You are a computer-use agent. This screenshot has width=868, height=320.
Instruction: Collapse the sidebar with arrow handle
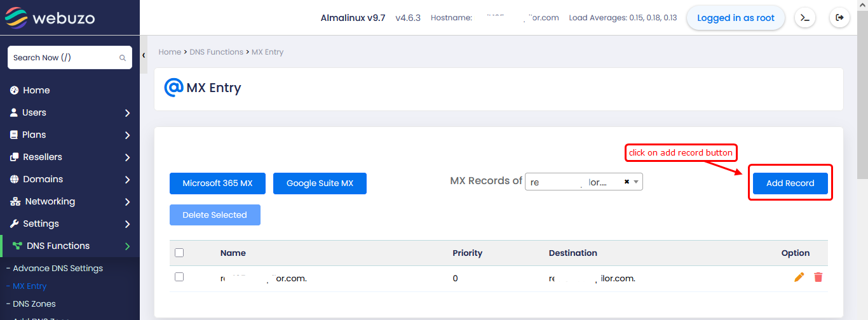click(x=144, y=56)
